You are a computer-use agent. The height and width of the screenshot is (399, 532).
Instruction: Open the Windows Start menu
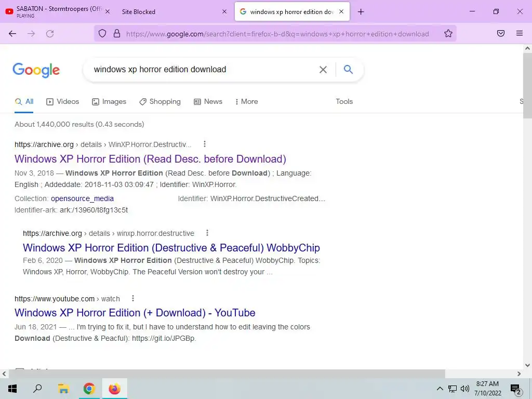pyautogui.click(x=12, y=389)
